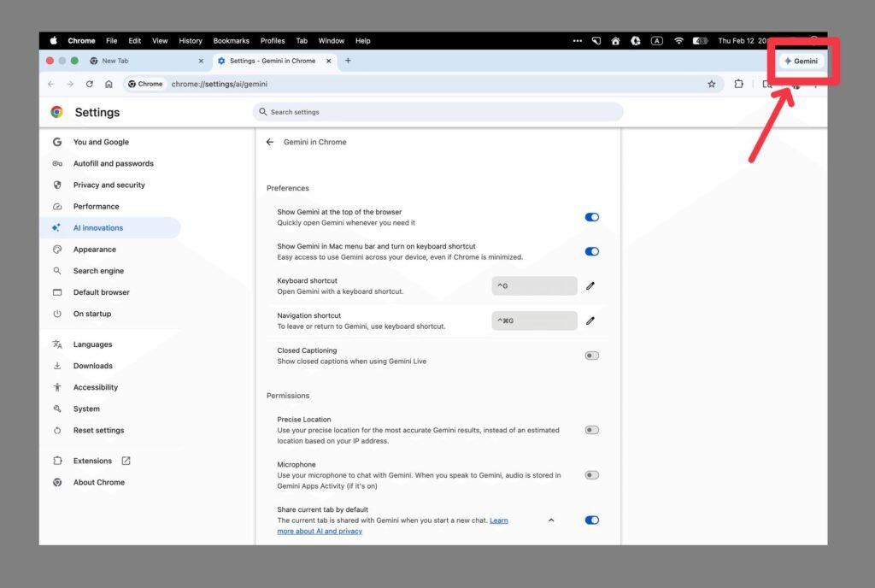
Task: Toggle Share current tab by default switch
Action: pos(591,520)
